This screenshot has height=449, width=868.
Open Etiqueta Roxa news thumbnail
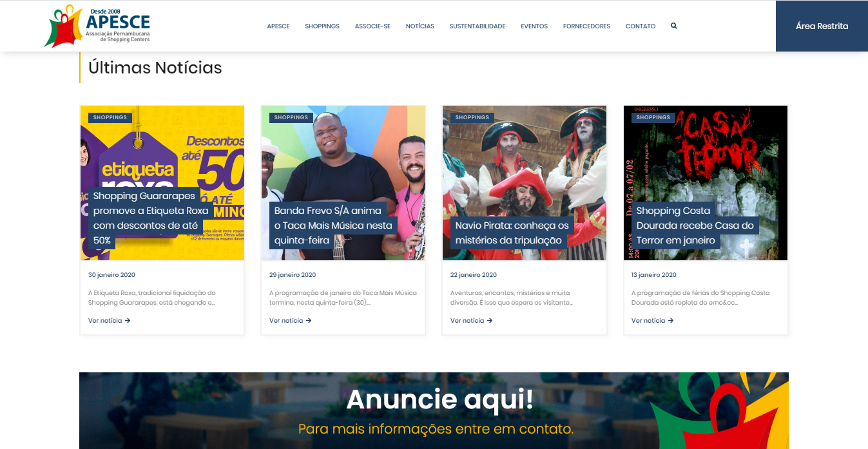pos(162,183)
